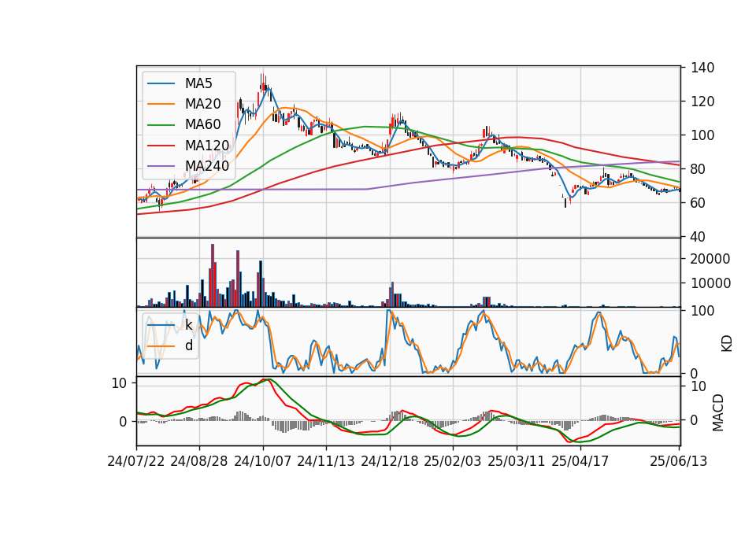Click the 24/11/13 date label
The width and height of the screenshot is (756, 543).
[326, 462]
